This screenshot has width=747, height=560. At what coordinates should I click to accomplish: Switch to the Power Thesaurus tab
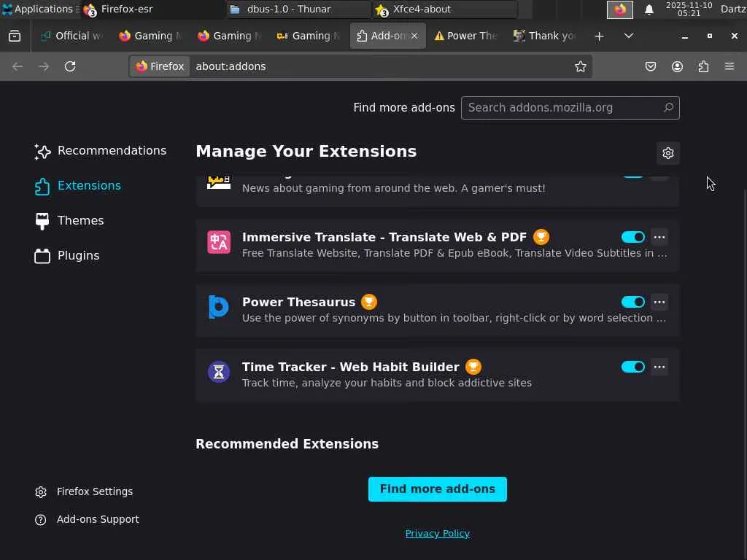tap(466, 36)
